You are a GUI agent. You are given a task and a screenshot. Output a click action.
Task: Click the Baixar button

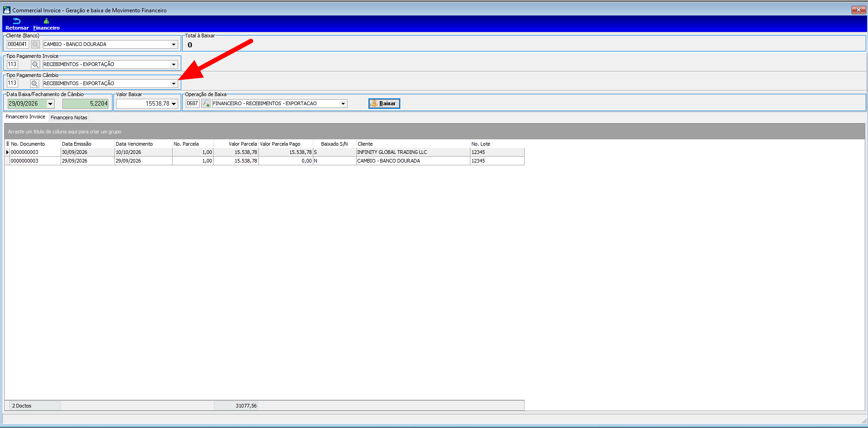[384, 103]
